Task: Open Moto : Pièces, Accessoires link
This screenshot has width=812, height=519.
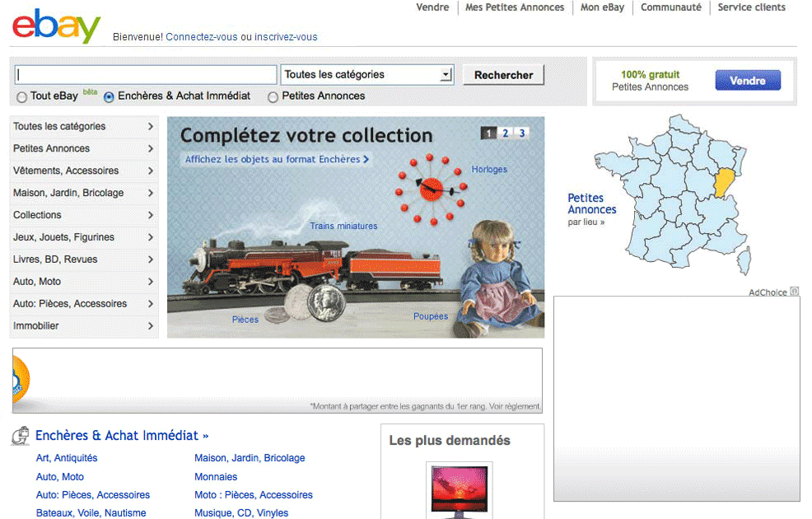Action: (x=254, y=494)
